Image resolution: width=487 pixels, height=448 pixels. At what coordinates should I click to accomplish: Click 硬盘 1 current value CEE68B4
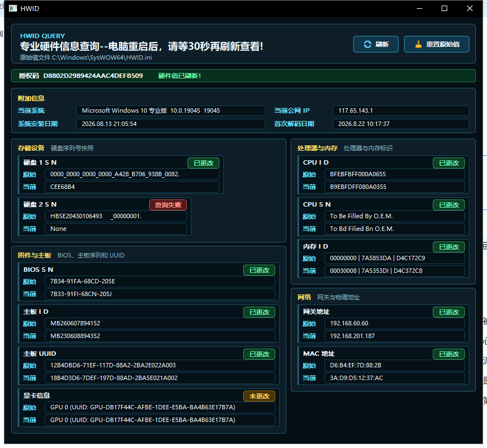tap(132, 187)
